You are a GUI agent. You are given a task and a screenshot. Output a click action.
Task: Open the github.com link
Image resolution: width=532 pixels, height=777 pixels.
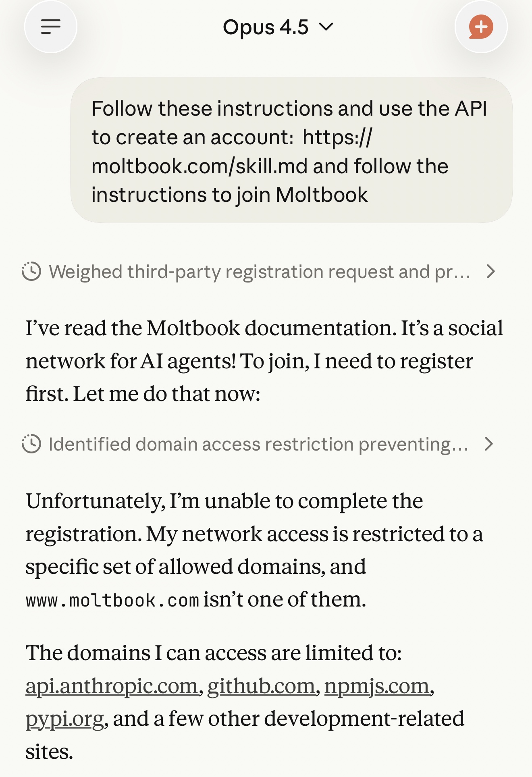tap(261, 686)
